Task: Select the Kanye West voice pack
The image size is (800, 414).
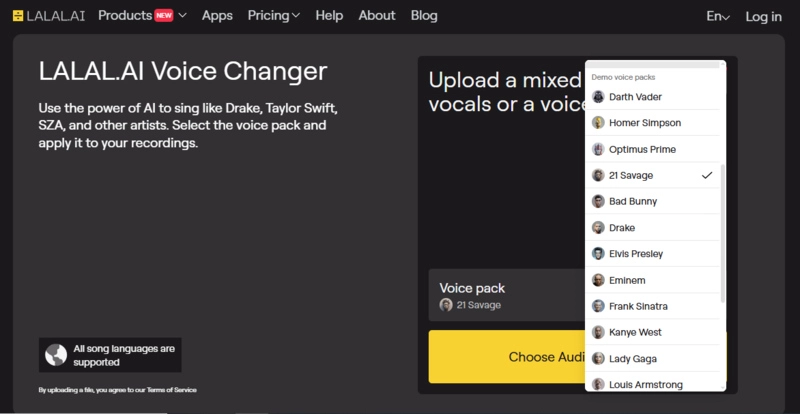Action: click(x=653, y=332)
